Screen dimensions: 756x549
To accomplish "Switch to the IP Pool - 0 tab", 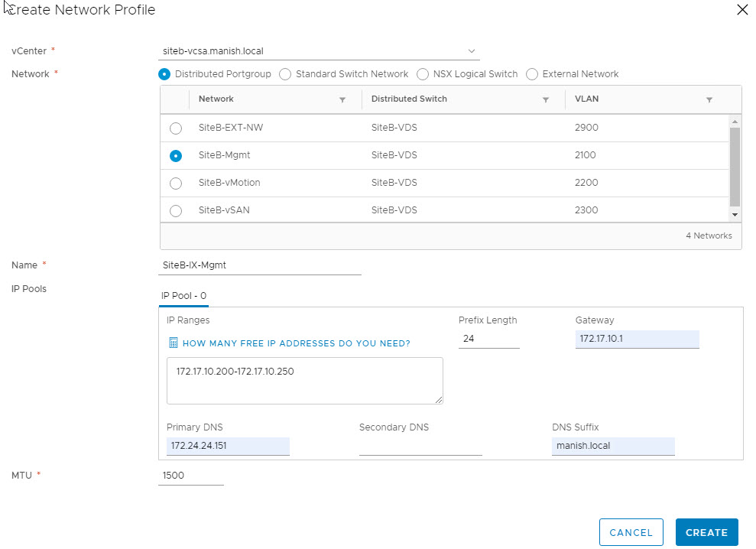I will click(x=183, y=296).
